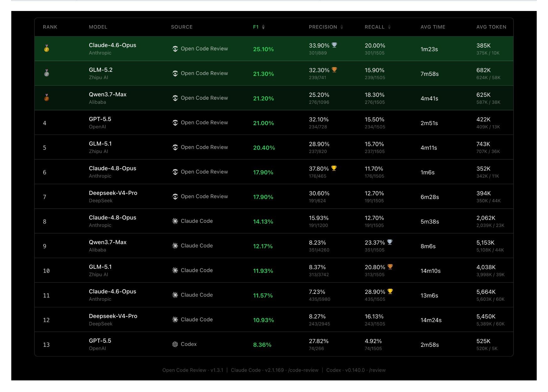Click Open Code Review icon in GLM-5.1 rank 5 row

[x=175, y=147]
